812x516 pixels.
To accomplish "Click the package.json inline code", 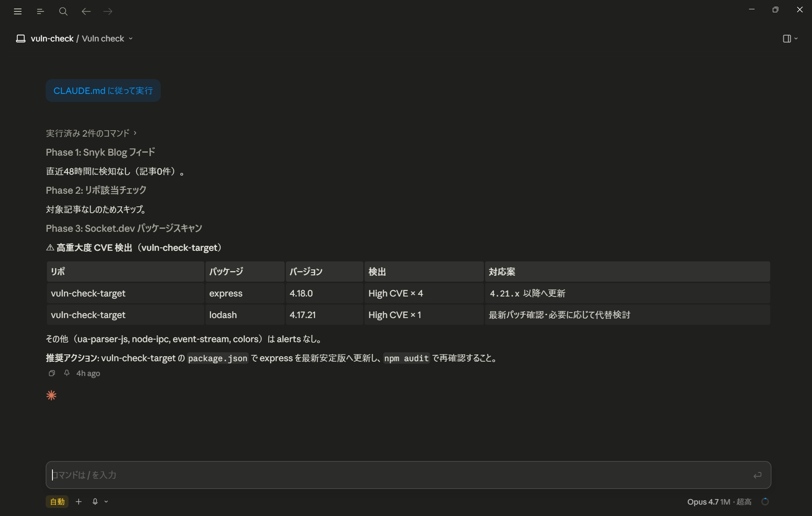I will coord(217,358).
